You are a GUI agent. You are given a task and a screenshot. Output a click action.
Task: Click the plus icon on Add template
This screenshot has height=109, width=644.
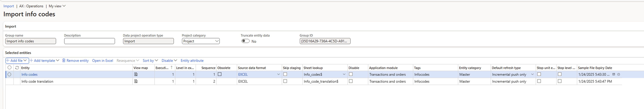pyautogui.click(x=31, y=60)
